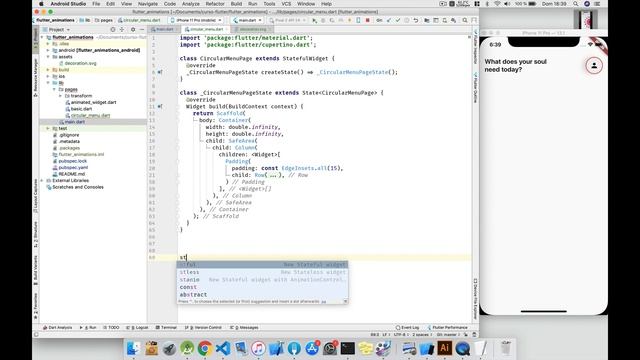
Task: Click the Project panel locate target icon
Action: tap(113, 29)
